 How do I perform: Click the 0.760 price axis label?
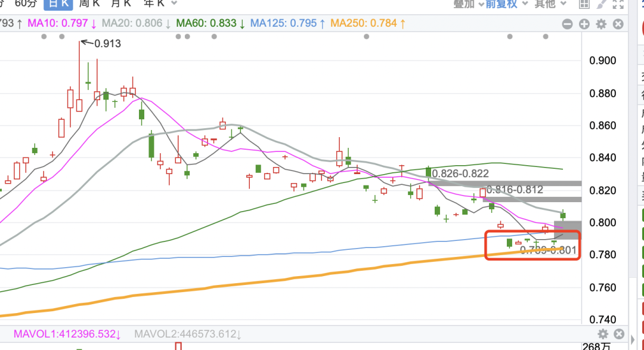[602, 287]
